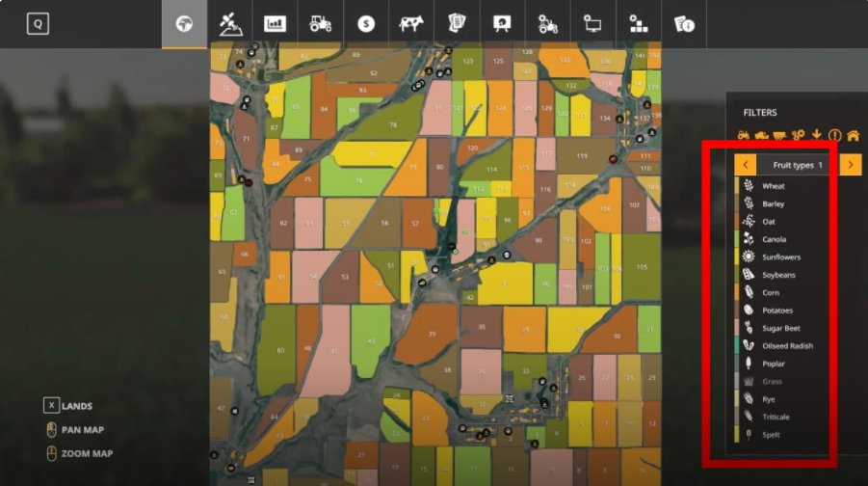Toggle Sunflowers visibility on the map
Screen dimensions: 868x486
[x=780, y=257]
